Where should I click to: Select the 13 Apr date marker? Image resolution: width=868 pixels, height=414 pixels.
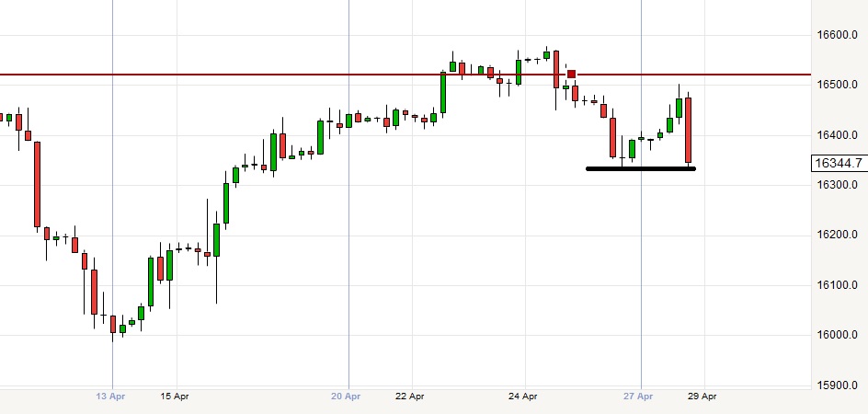112,397
